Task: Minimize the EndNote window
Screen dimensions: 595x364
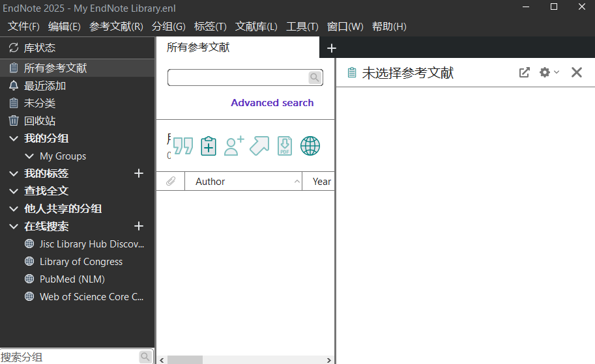Action: tap(526, 7)
